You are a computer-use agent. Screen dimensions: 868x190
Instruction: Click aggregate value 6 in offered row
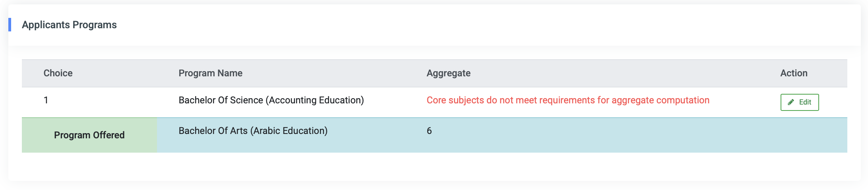(429, 131)
